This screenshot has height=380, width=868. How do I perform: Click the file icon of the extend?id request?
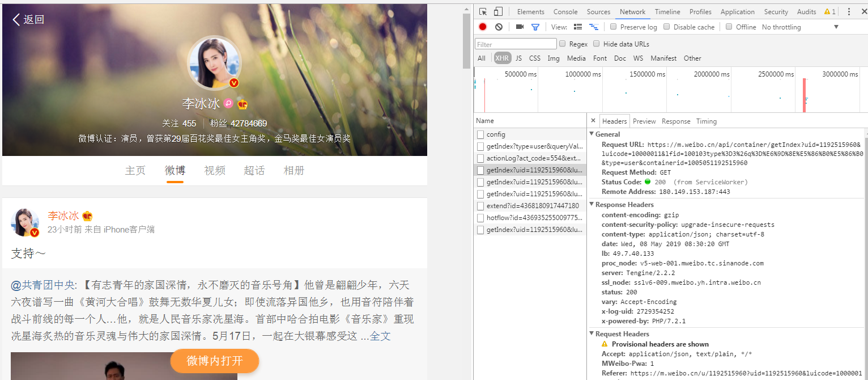click(x=480, y=206)
